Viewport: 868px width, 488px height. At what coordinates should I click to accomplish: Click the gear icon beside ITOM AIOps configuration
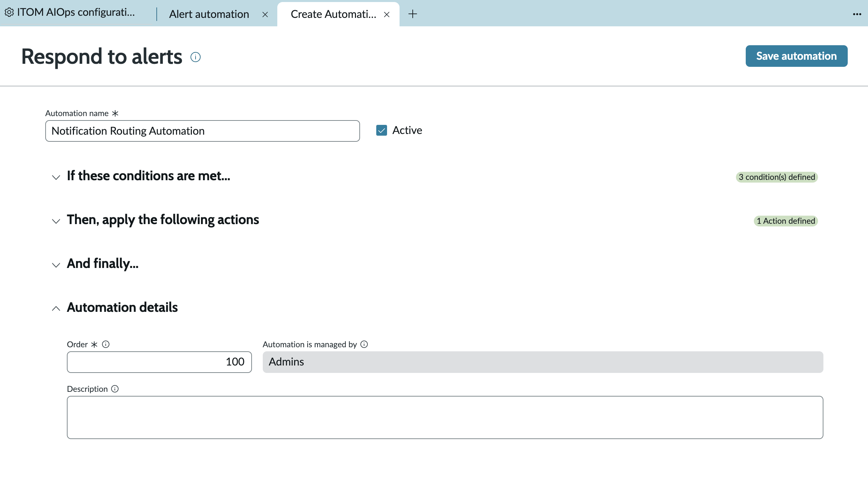click(9, 12)
